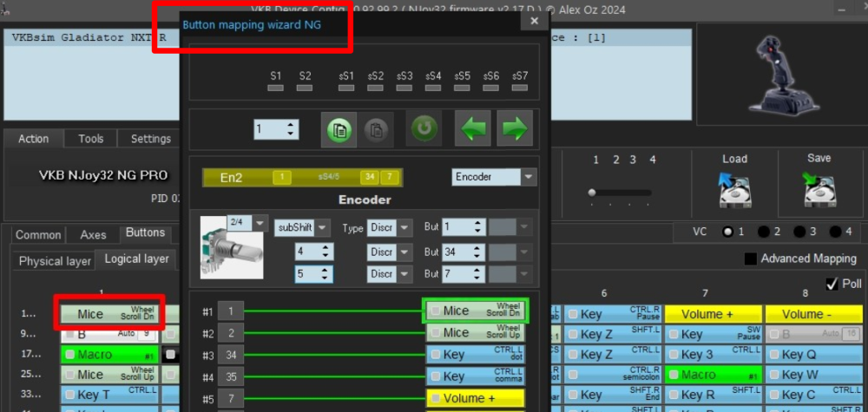Open the subShift dropdown
868x412 pixels.
322,227
